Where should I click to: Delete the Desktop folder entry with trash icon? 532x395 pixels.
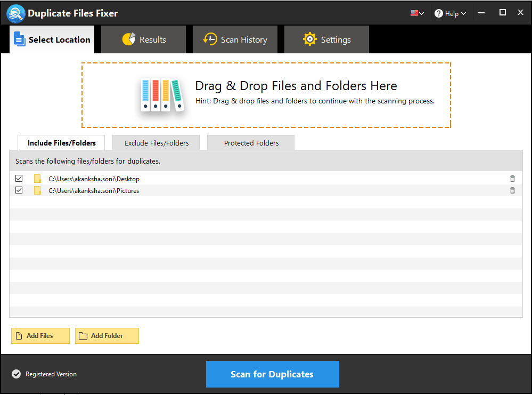point(512,179)
